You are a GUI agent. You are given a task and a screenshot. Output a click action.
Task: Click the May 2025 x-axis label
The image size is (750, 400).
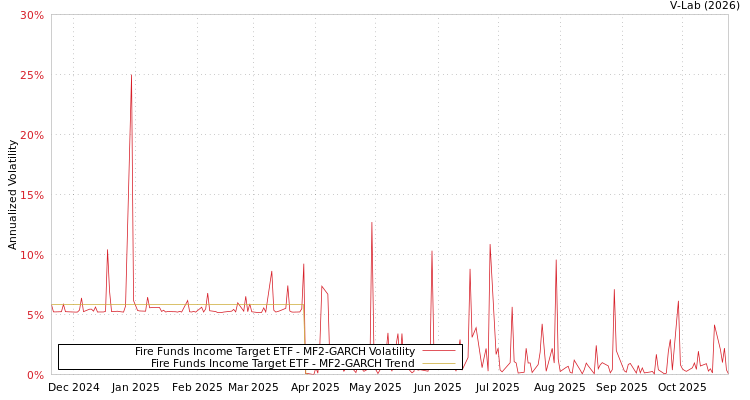[x=375, y=388]
